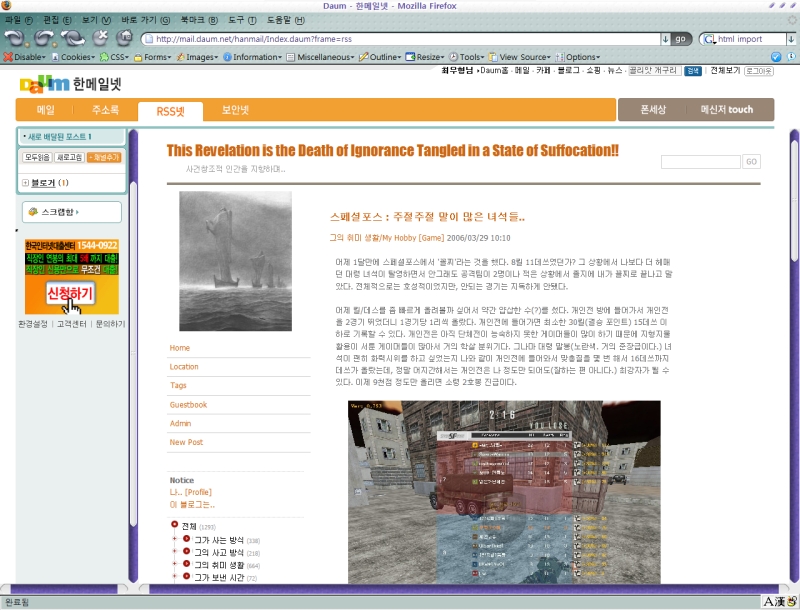
Task: Open the Options developer menu
Action: coord(578,57)
